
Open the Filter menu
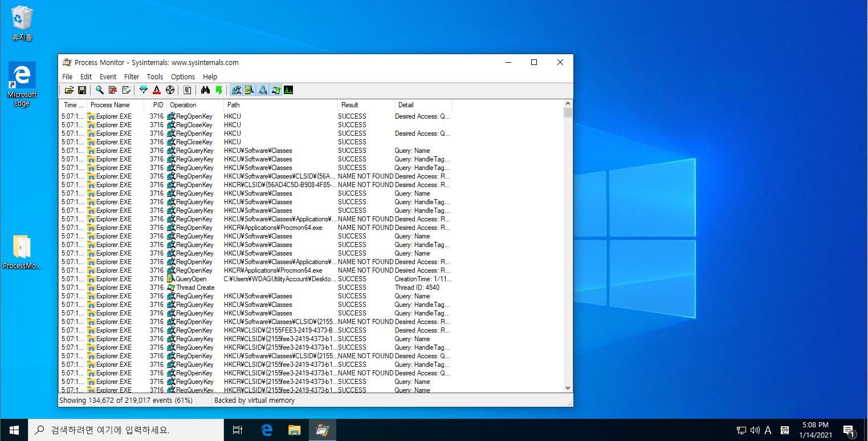[x=132, y=76]
